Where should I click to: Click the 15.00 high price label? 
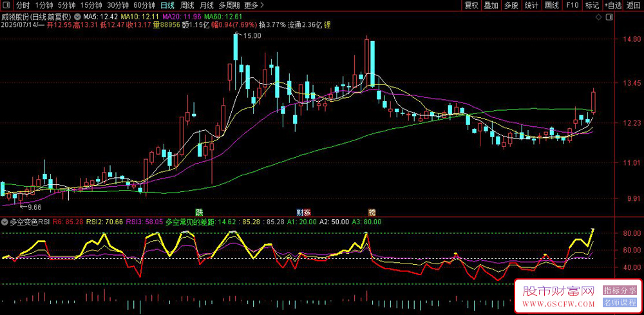pyautogui.click(x=252, y=35)
